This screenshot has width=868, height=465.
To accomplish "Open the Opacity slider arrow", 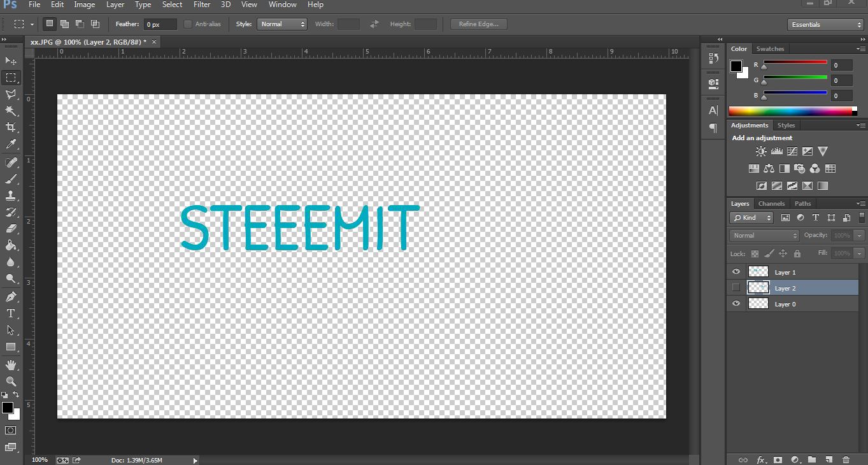I will [x=860, y=236].
